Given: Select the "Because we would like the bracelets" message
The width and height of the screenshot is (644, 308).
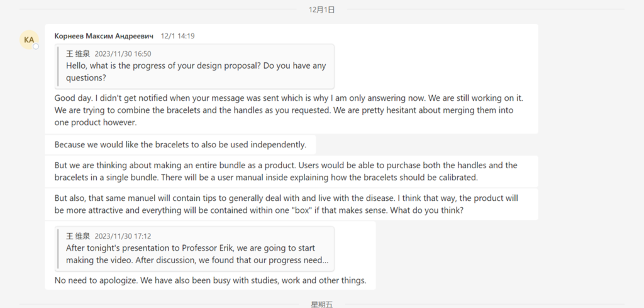Looking at the screenshot, I should pyautogui.click(x=180, y=144).
